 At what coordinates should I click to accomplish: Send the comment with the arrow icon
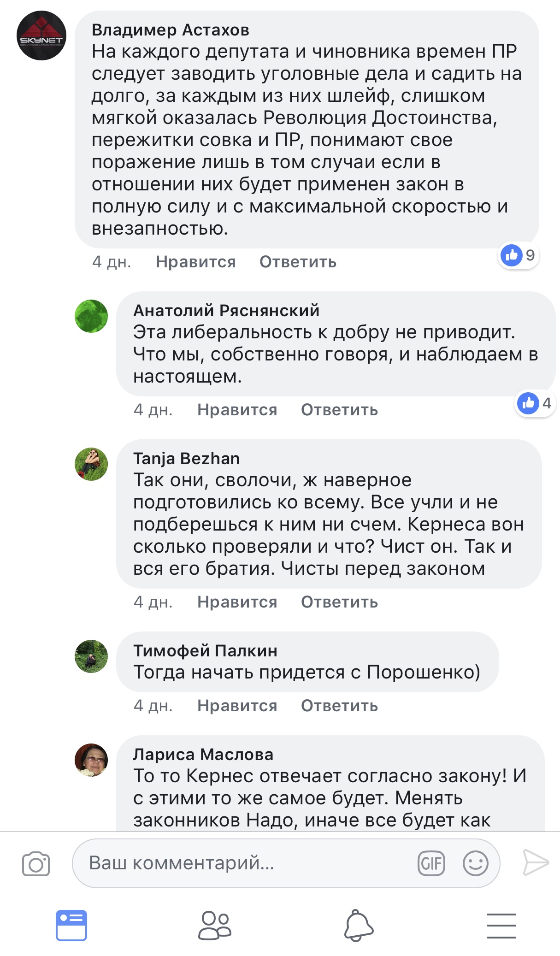536,862
